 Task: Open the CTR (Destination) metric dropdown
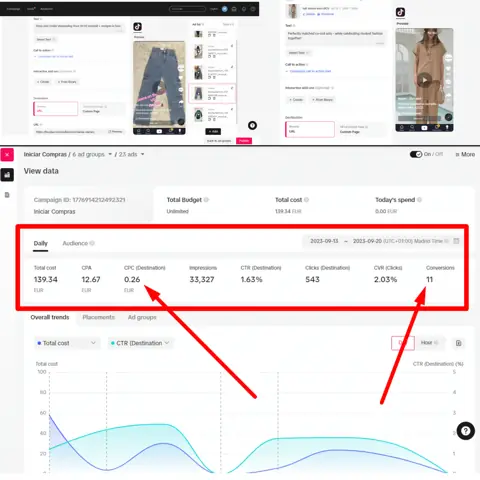click(x=140, y=343)
